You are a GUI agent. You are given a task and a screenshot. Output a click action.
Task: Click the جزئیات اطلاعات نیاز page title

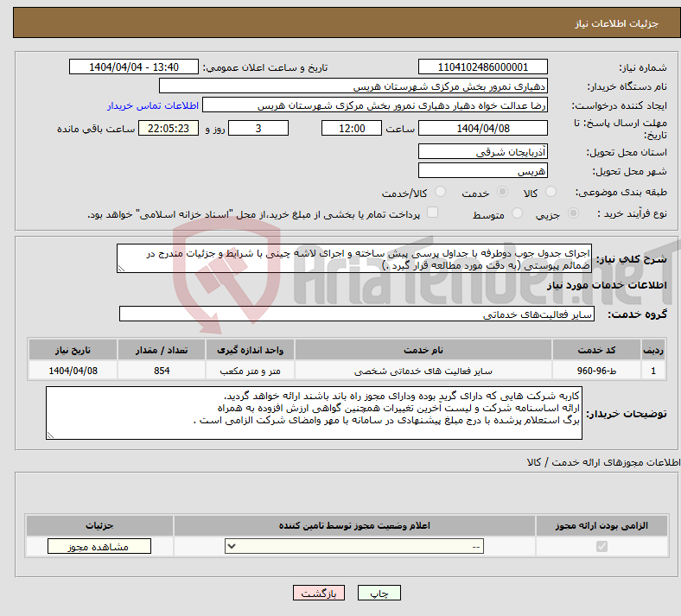pyautogui.click(x=616, y=23)
